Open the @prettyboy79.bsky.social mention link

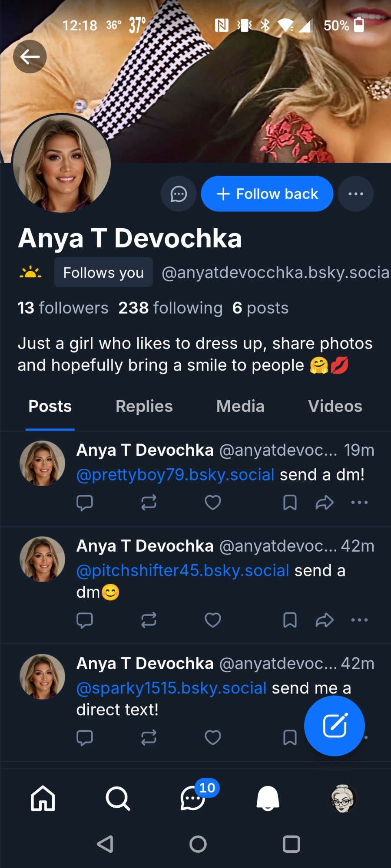tap(175, 475)
